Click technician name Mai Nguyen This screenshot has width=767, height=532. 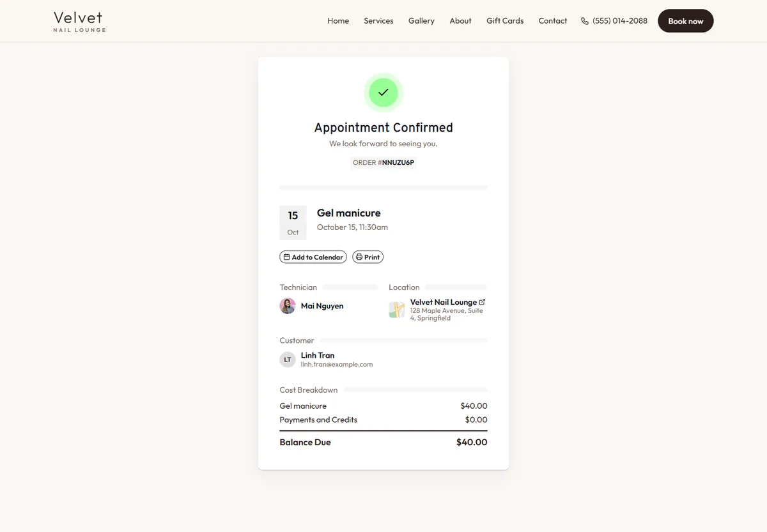click(322, 306)
